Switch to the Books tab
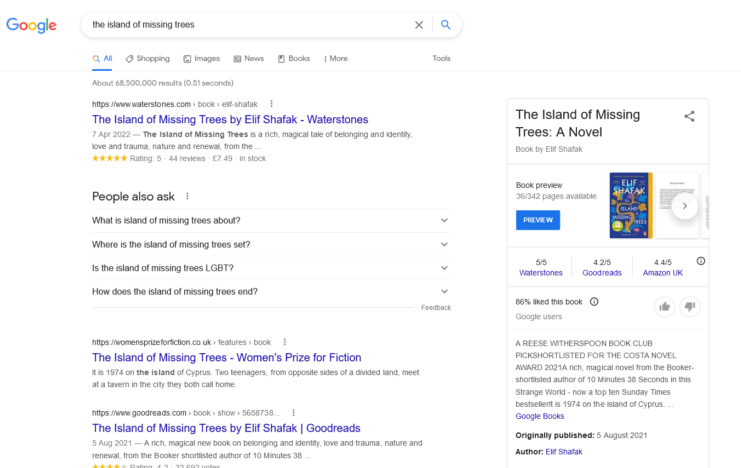This screenshot has height=468, width=741. click(294, 59)
